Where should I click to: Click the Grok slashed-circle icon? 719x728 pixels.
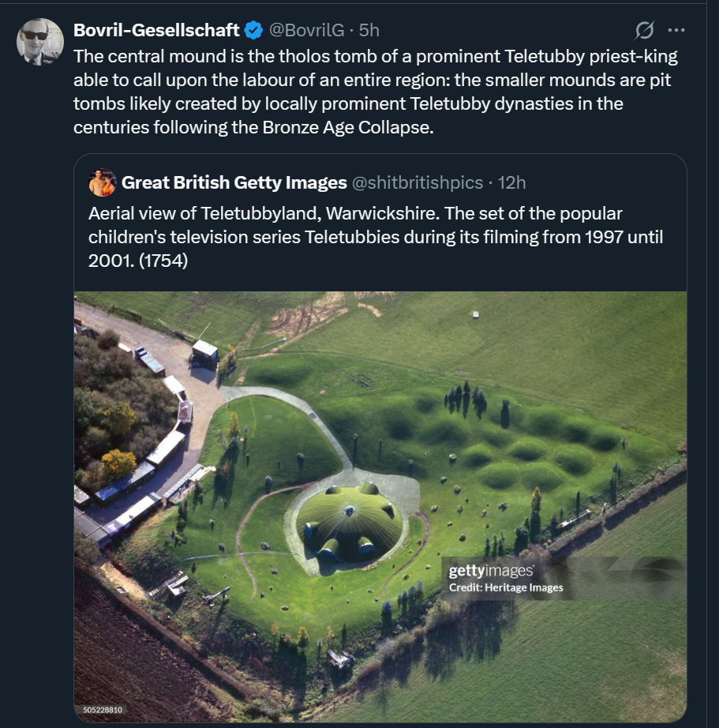[x=644, y=31]
